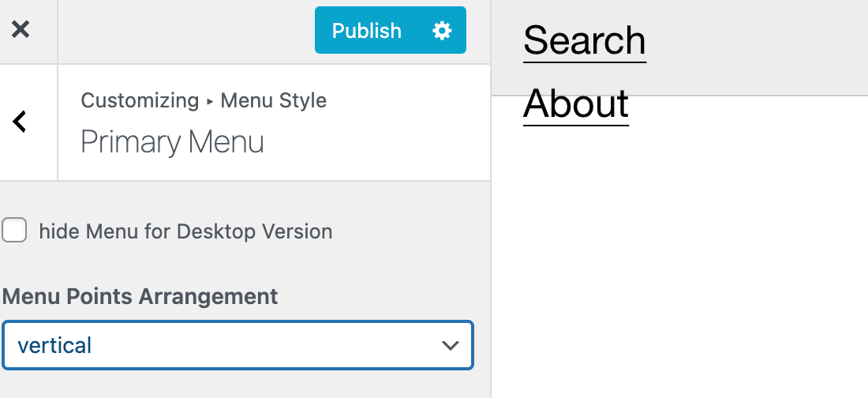Go back using the left chevron
The width and height of the screenshot is (868, 398).
[x=21, y=122]
